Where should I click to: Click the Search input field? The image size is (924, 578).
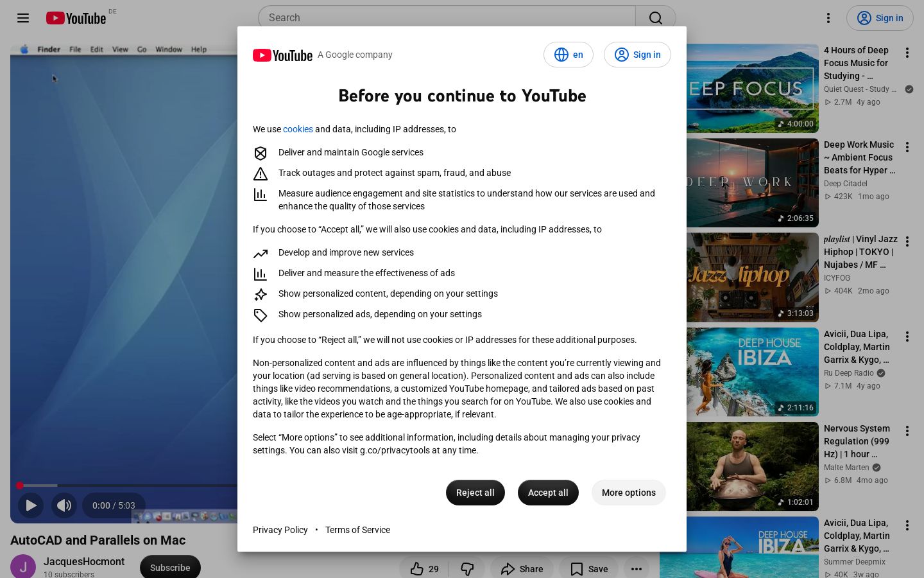pyautogui.click(x=447, y=18)
